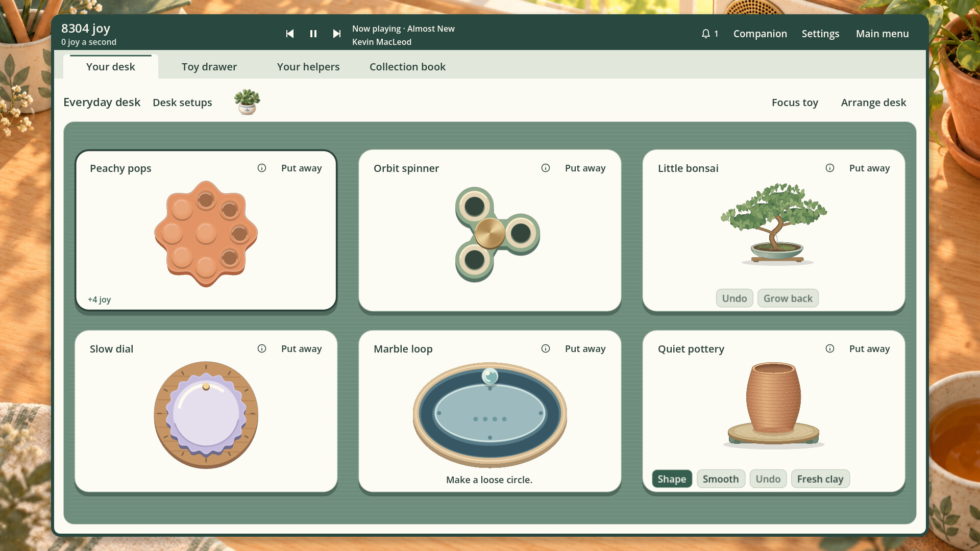The height and width of the screenshot is (551, 980).
Task: Put away the Marble loop
Action: coord(585,348)
